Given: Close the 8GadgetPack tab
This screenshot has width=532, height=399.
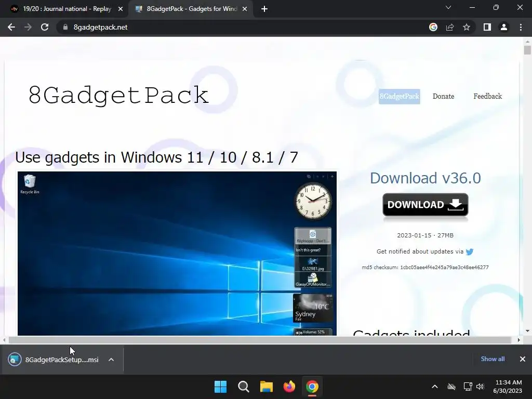Looking at the screenshot, I should [x=245, y=9].
